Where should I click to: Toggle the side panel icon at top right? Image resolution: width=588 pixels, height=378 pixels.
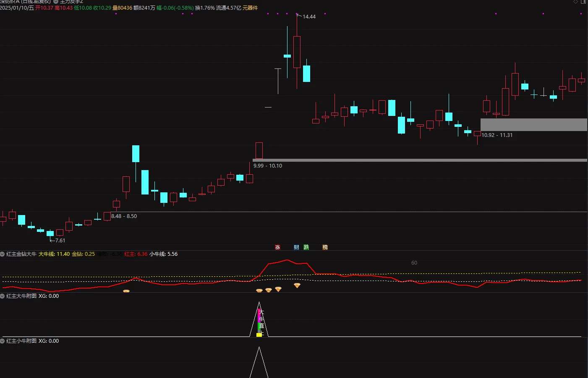tap(583, 2)
